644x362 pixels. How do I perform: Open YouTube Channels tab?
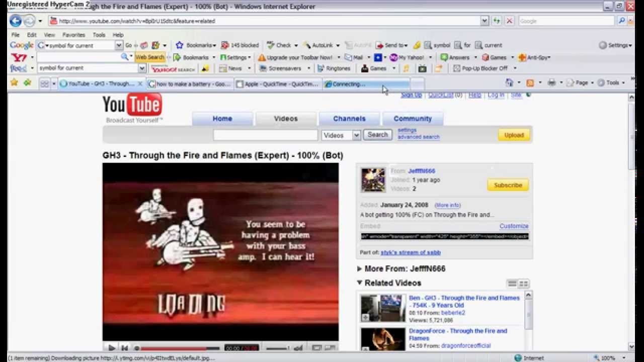point(349,119)
